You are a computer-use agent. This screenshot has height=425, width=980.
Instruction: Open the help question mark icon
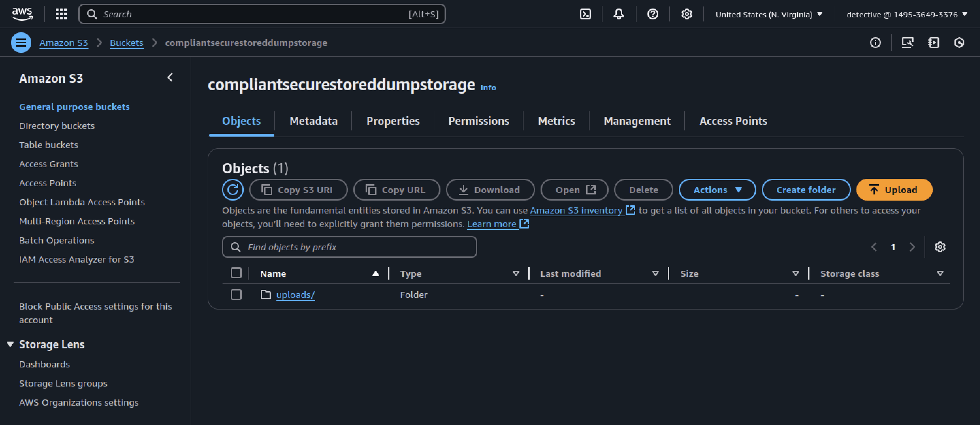(653, 14)
